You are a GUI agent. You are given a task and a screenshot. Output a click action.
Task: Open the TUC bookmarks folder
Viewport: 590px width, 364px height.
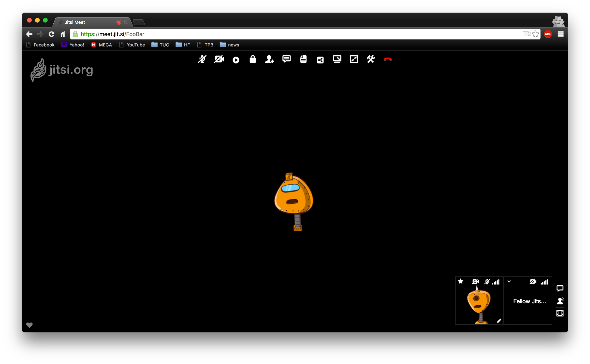[160, 45]
